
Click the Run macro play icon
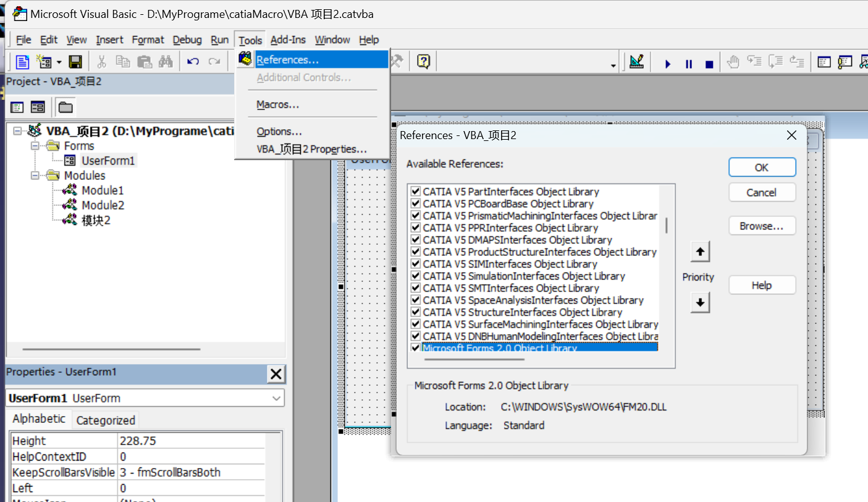[x=668, y=64]
